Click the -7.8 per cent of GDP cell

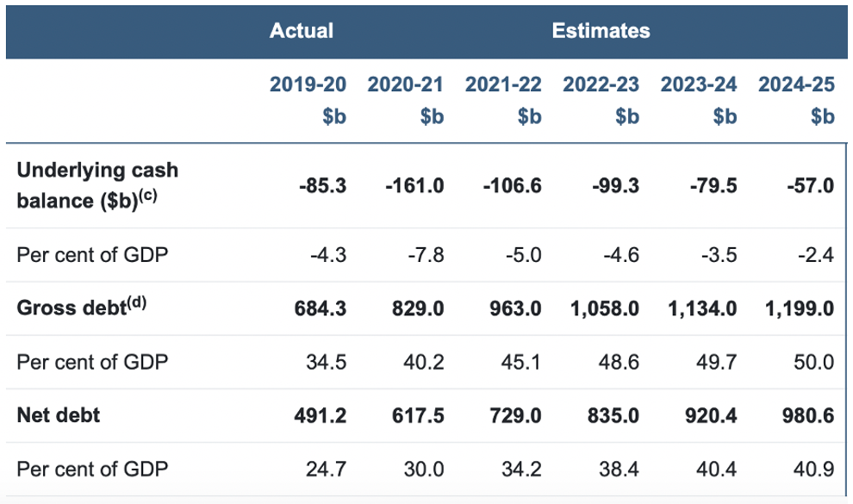426,255
